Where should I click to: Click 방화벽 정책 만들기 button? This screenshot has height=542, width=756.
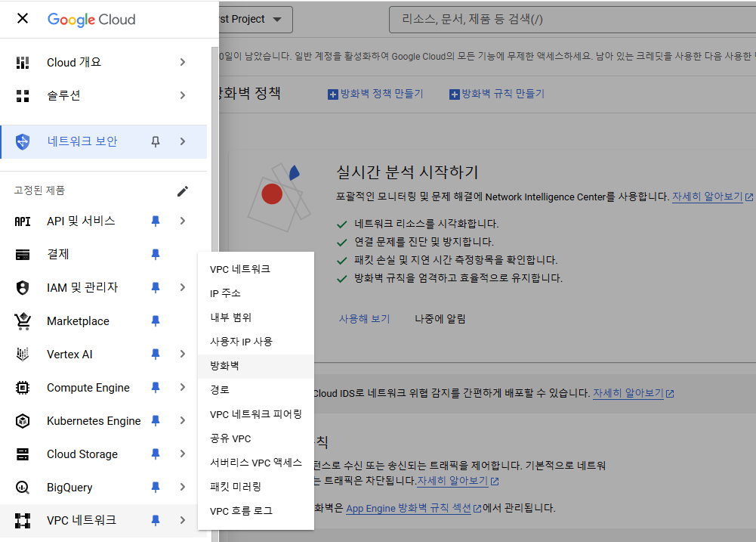375,94
